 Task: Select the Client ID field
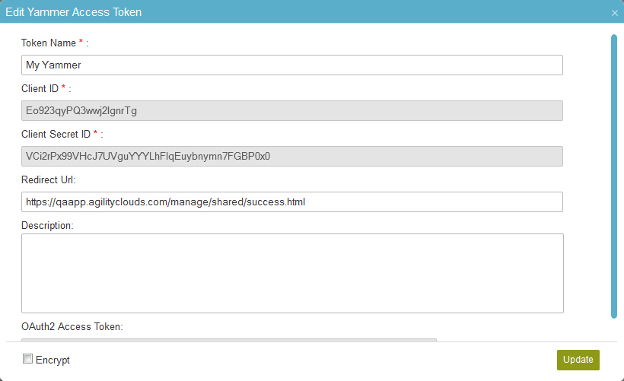coord(292,110)
